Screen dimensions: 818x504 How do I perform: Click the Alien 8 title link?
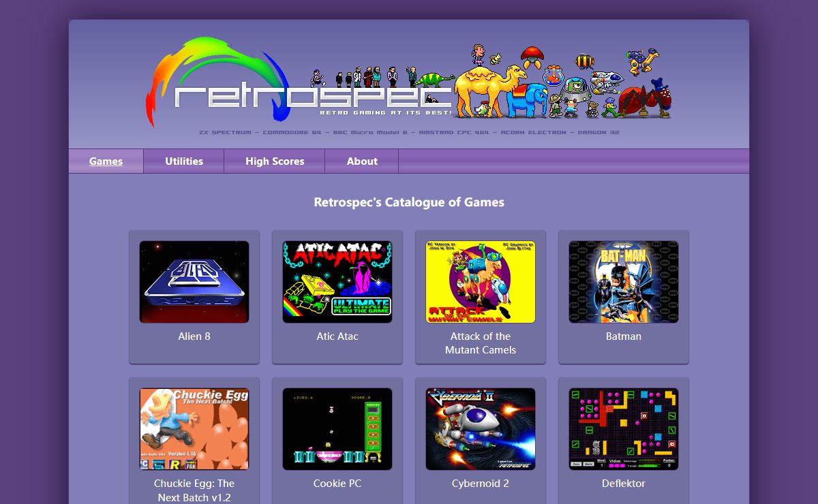pyautogui.click(x=194, y=336)
